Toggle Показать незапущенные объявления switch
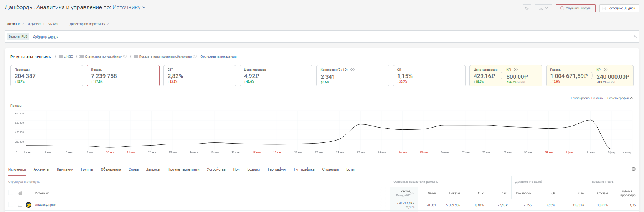Viewport: 644px width, 212px height. (x=134, y=56)
